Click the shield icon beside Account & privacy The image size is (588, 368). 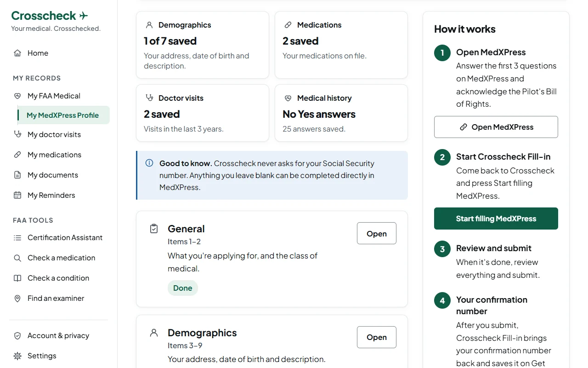[x=17, y=336]
